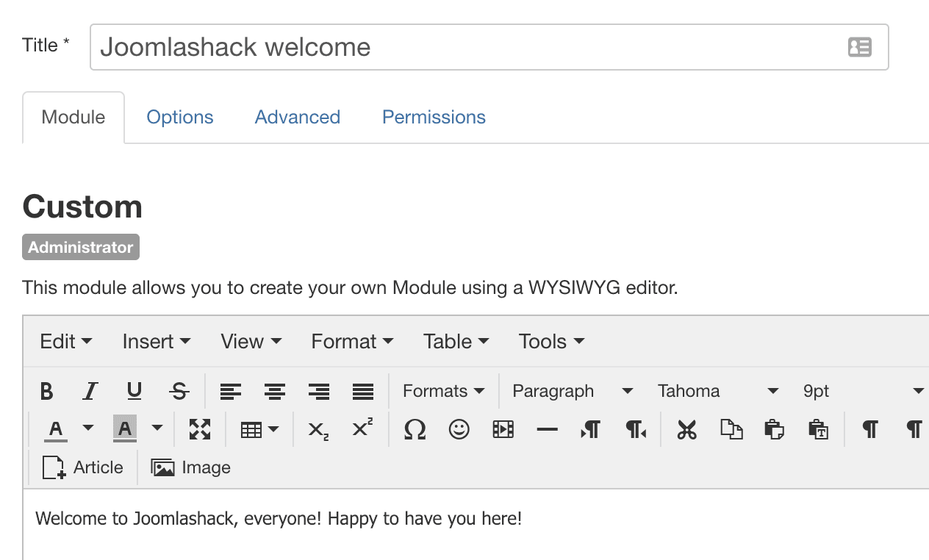Open the Format menu
929x560 pixels.
click(353, 341)
